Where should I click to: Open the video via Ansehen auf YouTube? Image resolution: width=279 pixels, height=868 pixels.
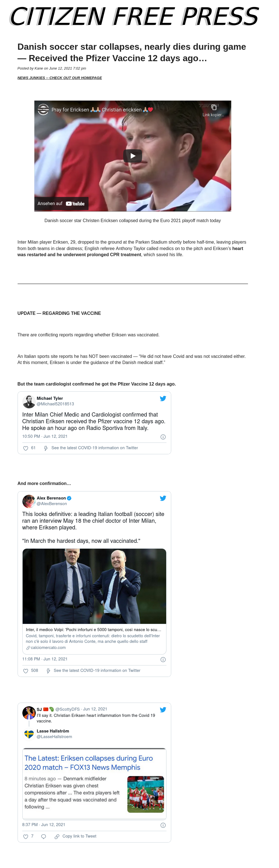tap(61, 204)
